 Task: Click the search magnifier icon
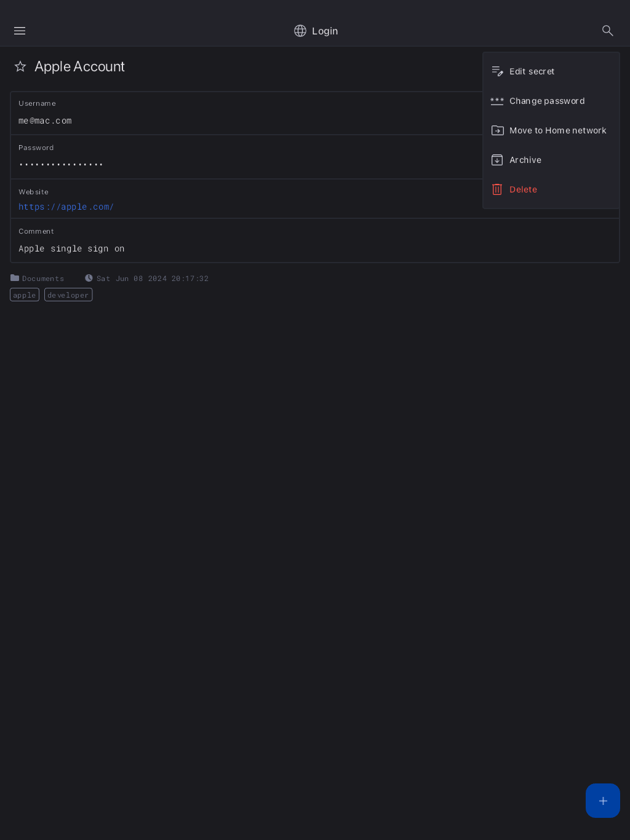coord(607,31)
